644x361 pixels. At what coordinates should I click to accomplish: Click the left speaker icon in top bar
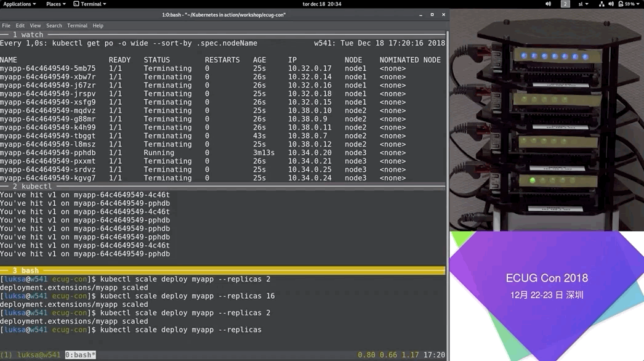pos(548,4)
